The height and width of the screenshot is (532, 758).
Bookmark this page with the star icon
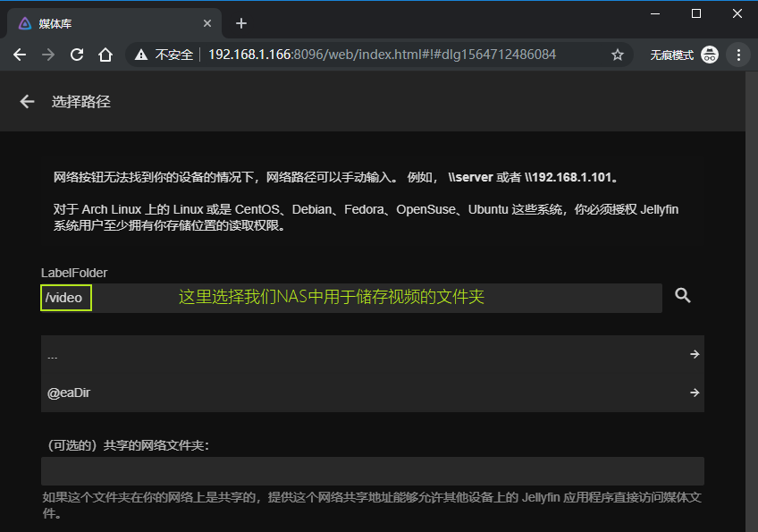617,55
